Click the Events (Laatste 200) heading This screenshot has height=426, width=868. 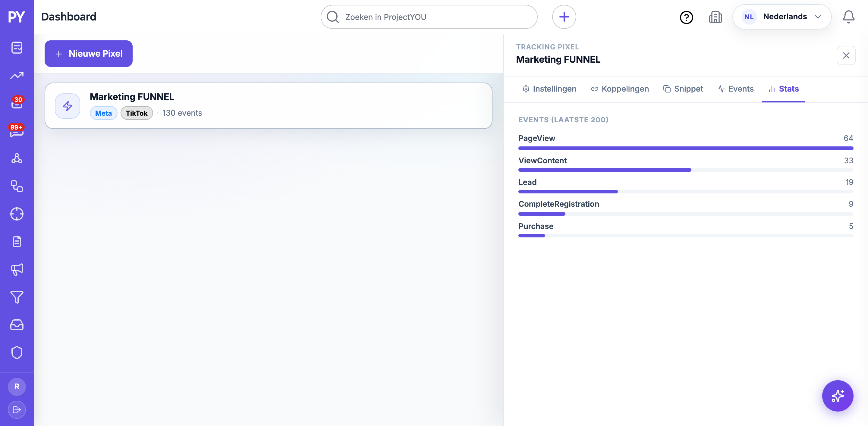(563, 120)
